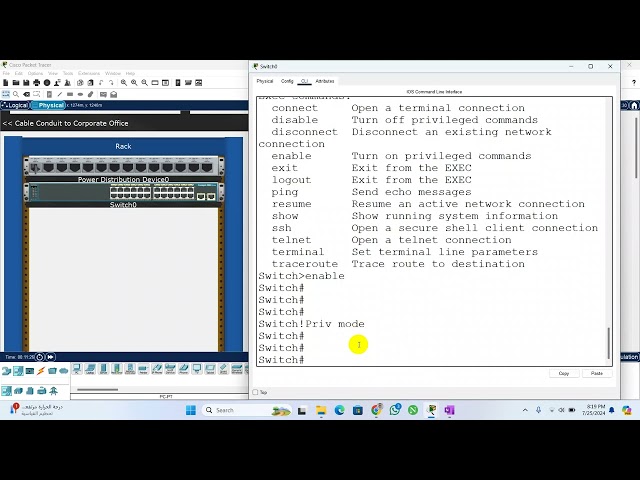Click the Copy button below the CLI

click(564, 373)
